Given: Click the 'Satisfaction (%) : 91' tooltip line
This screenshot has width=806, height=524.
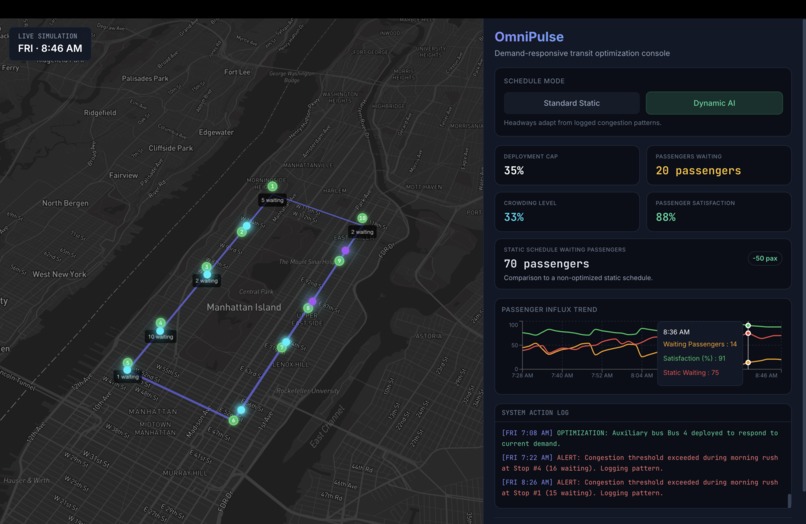Looking at the screenshot, I should [x=694, y=358].
